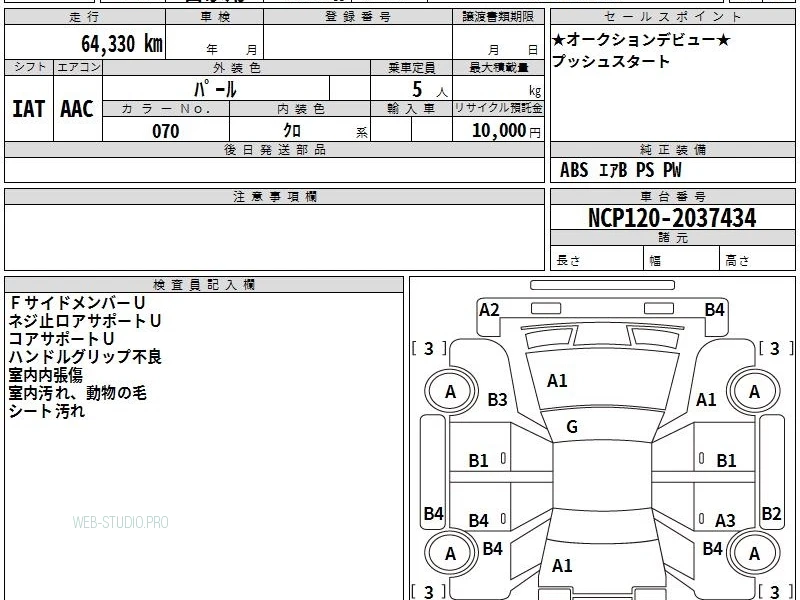This screenshot has height=600, width=800.
Task: Click the A3 mark on the rear door
Action: pyautogui.click(x=725, y=521)
